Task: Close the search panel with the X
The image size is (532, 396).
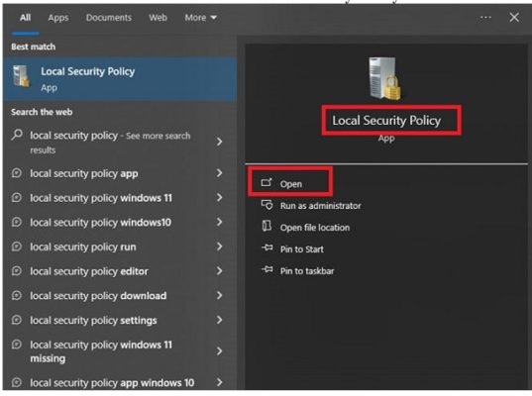Action: click(514, 17)
